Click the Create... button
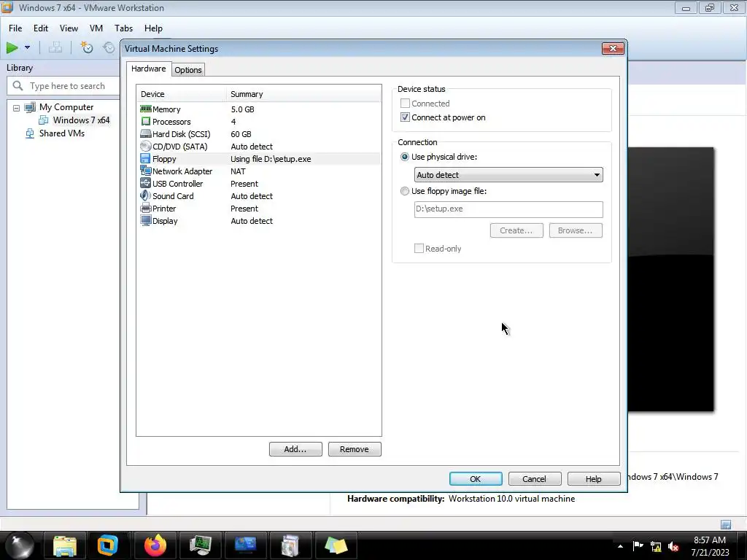This screenshot has width=747, height=560. tap(516, 230)
